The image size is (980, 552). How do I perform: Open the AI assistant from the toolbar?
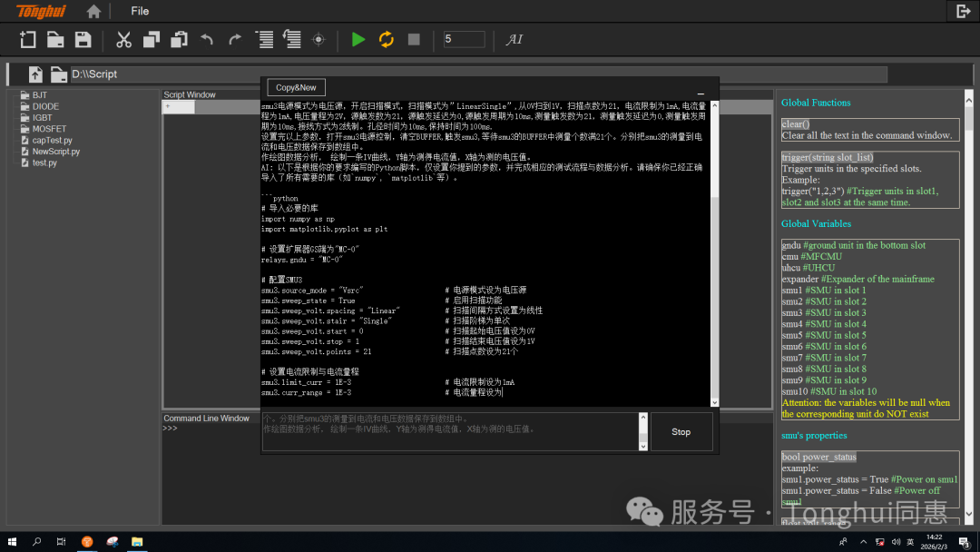click(x=514, y=39)
